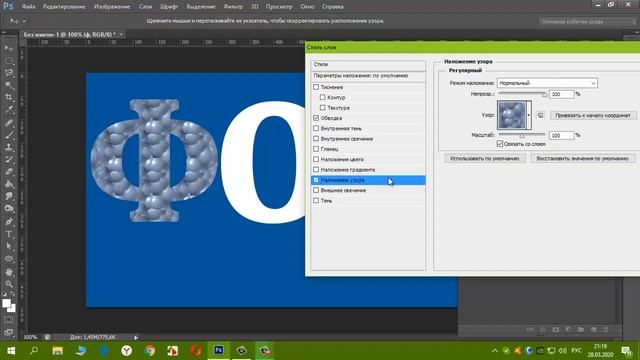Viewport: 640px width, 360px height.
Task: Select the Magic Wand tool
Action: point(9,85)
